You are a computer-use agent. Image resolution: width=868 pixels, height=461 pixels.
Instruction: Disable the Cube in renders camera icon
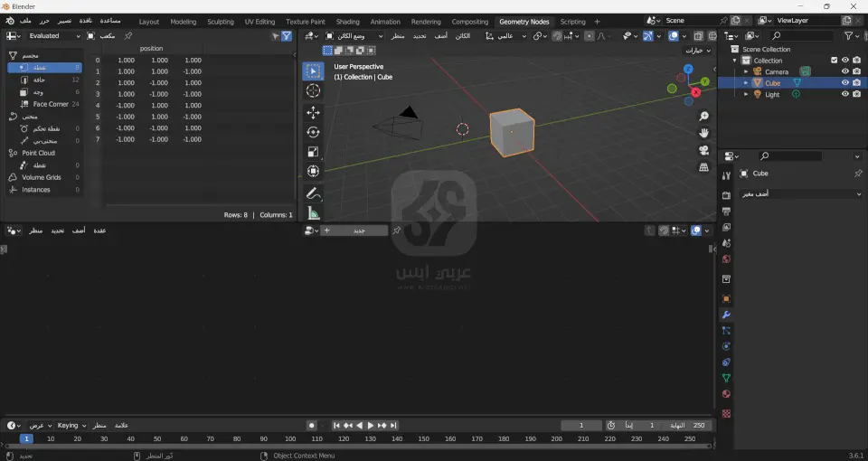(857, 83)
